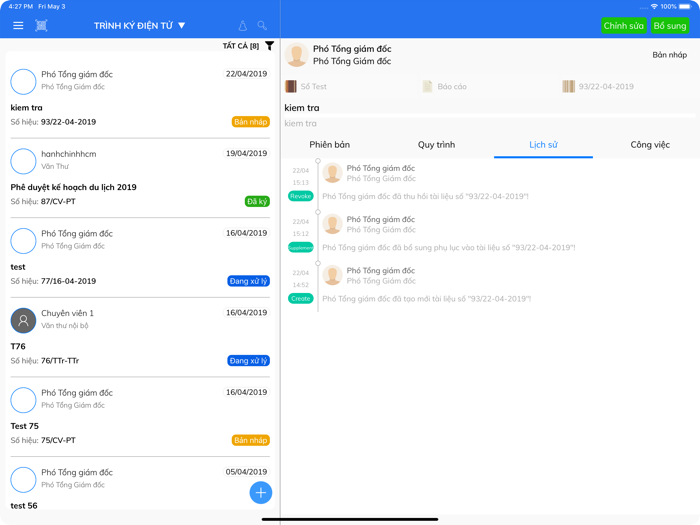700x525 pixels.
Task: Tap the blue add plus button
Action: coord(260,492)
